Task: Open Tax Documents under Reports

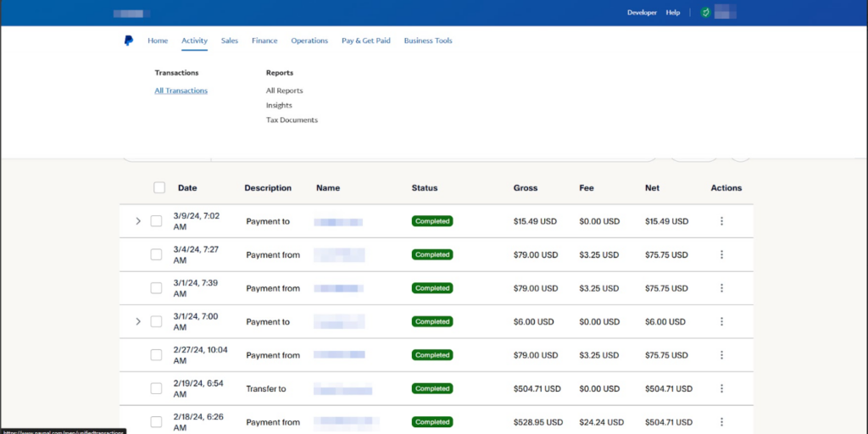Action: pyautogui.click(x=292, y=120)
